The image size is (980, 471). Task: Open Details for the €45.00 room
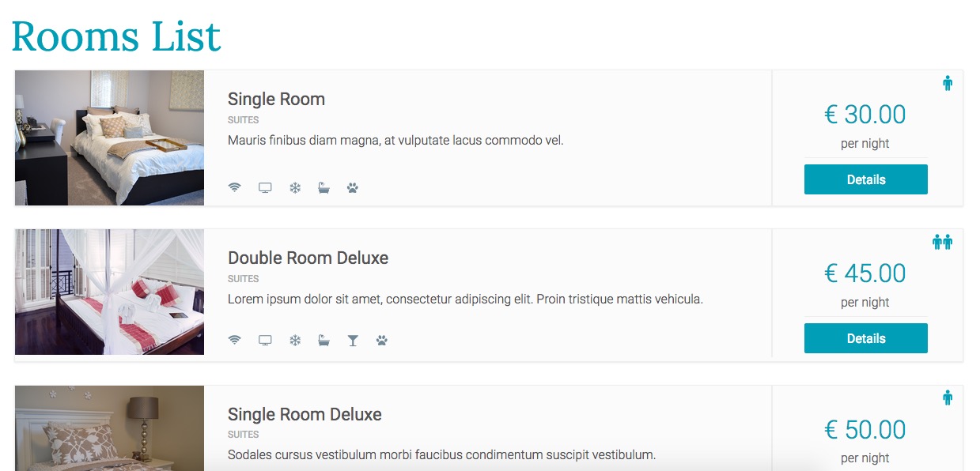point(866,338)
